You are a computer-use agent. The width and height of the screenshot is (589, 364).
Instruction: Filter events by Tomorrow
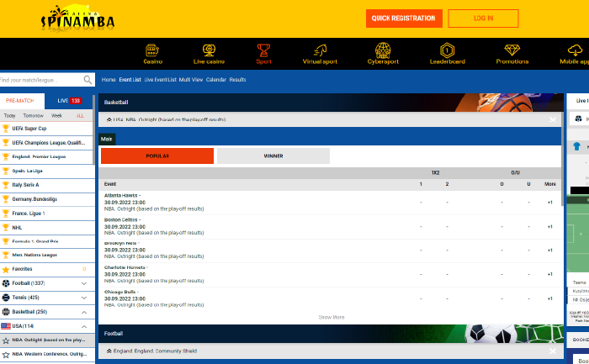tap(33, 115)
